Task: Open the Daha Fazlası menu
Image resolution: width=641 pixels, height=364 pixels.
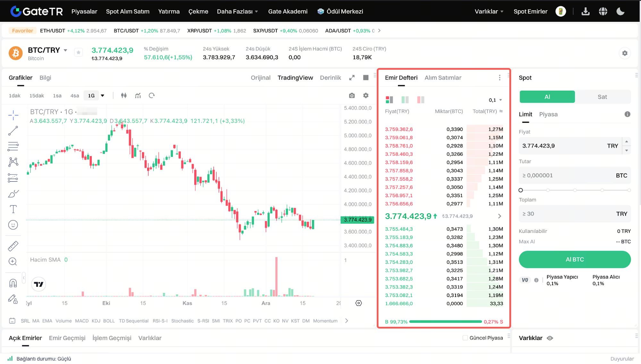Action: pos(237,12)
